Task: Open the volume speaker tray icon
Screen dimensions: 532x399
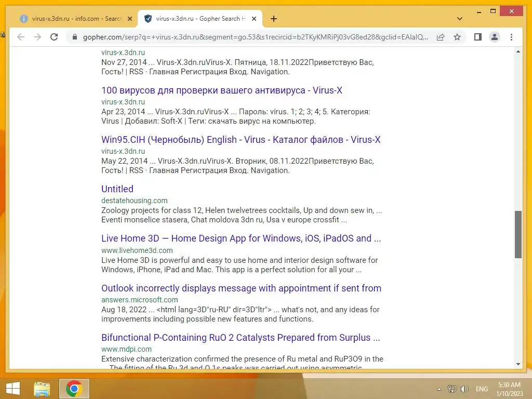Action: click(464, 389)
